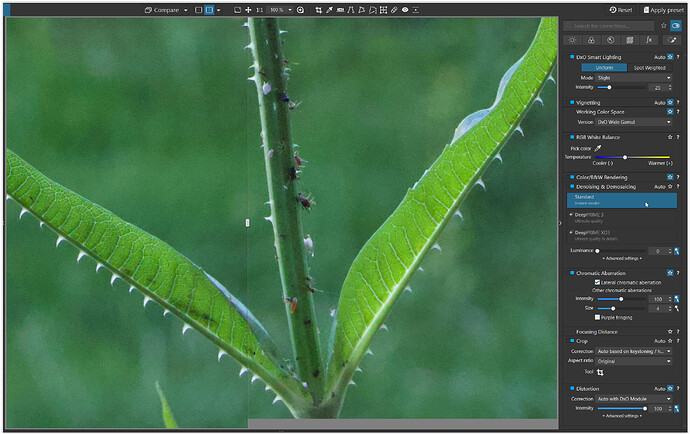Pick the white balance eyedropper in toolbar
The image size is (690, 434).
click(329, 10)
